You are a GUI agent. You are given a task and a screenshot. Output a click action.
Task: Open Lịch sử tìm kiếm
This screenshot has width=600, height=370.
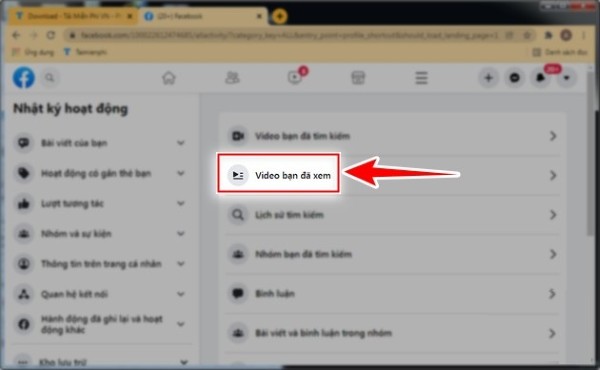[392, 215]
